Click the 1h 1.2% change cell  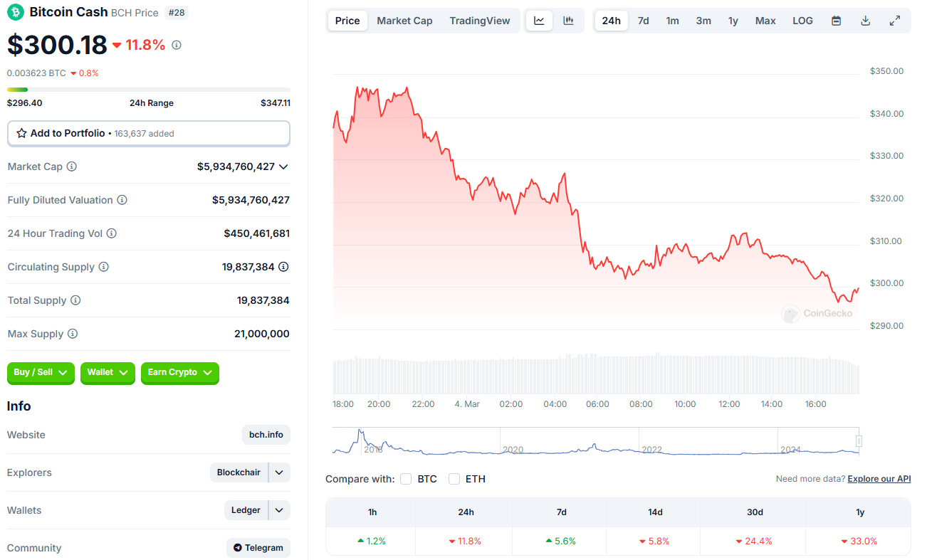point(370,541)
